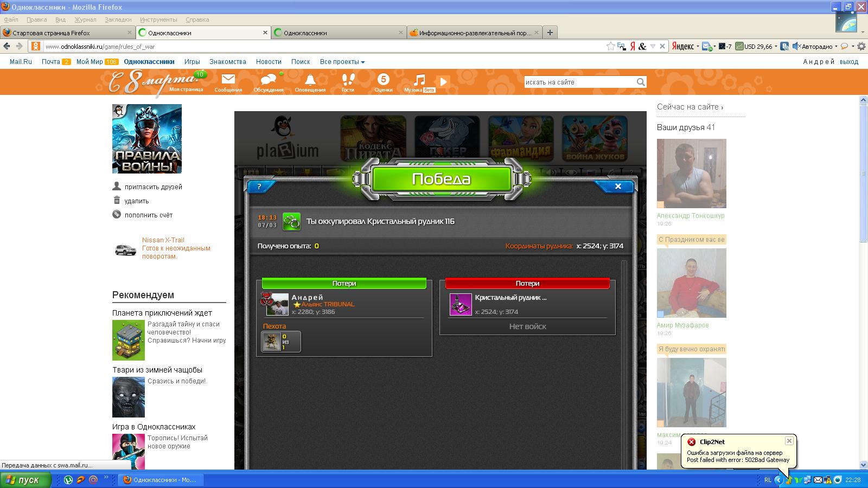Open Оценки number five icon
This screenshot has width=868, height=488.
tap(383, 79)
